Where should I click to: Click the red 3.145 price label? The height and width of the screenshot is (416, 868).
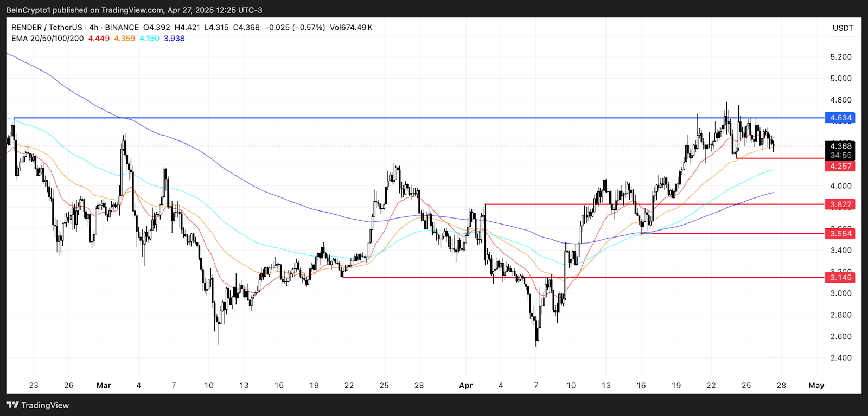pos(840,278)
